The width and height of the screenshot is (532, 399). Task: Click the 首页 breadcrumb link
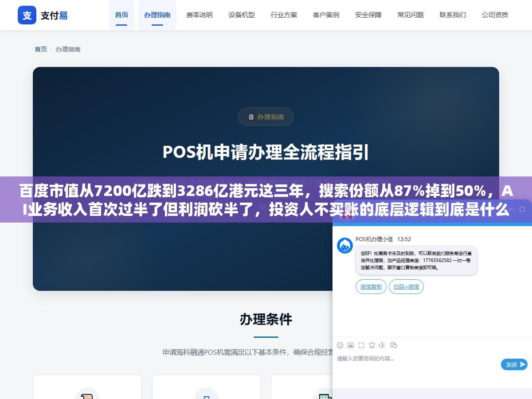tap(41, 49)
